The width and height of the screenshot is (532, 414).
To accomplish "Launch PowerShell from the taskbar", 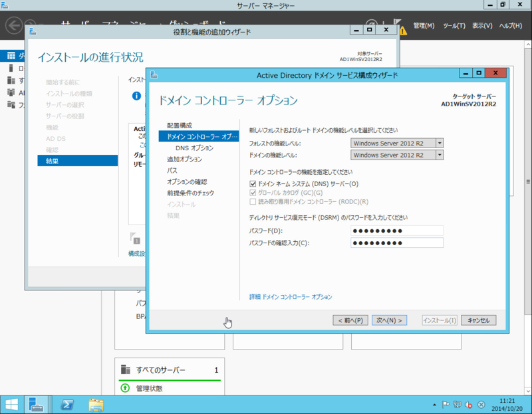I will 66,404.
